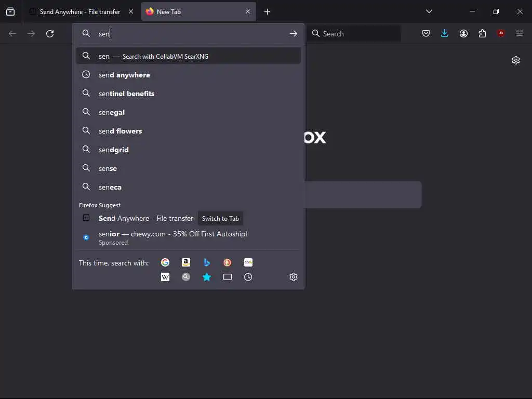Click the address bar containing 'sen'
Screen dimensions: 532x399
pyautogui.click(x=189, y=34)
